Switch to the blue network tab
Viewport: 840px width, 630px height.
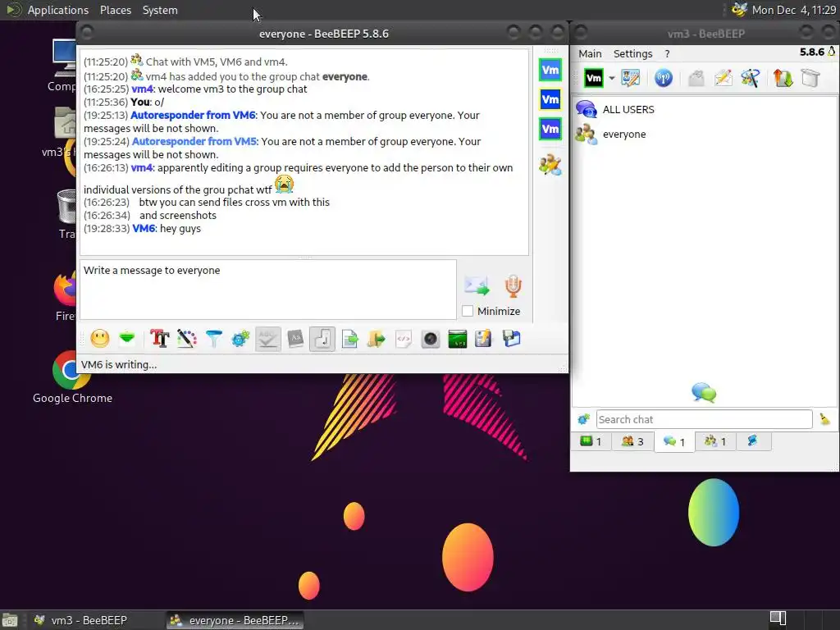point(753,441)
